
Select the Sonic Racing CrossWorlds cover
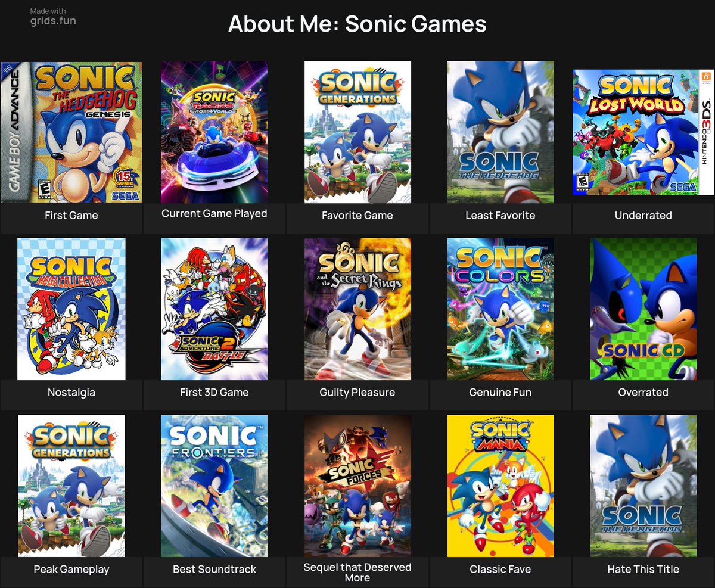[x=214, y=132]
